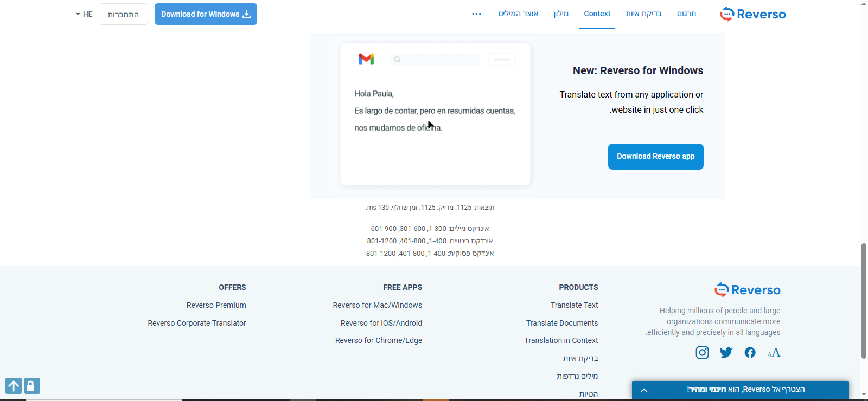
Task: Click the join Reverso banner text
Action: click(x=746, y=390)
